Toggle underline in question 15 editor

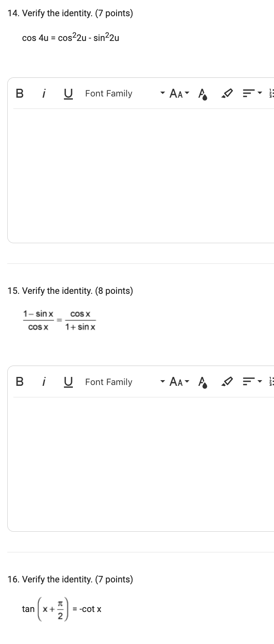(68, 381)
